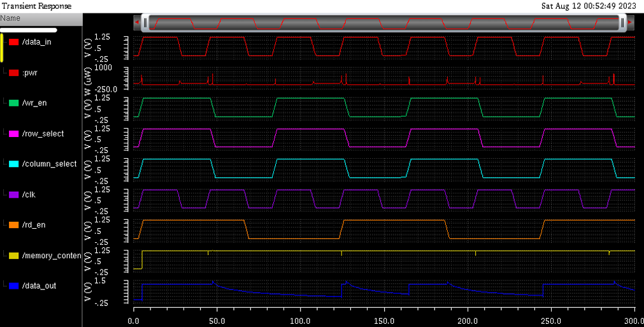Image resolution: width=644 pixels, height=327 pixels.
Task: Click the 250.0 time axis label
Action: 551,321
